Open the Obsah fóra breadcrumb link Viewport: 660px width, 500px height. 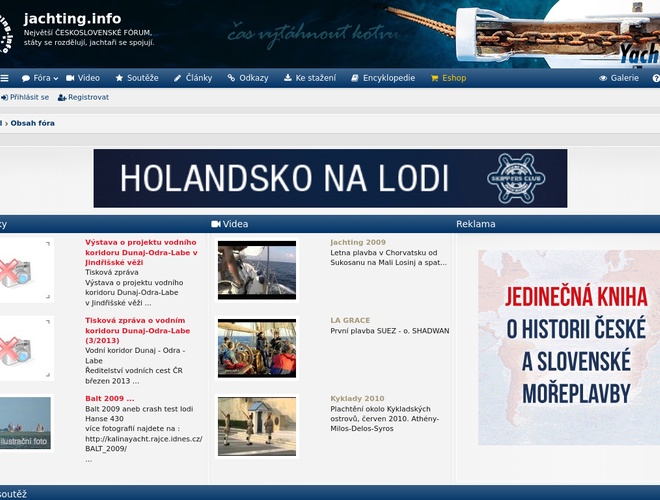click(x=32, y=123)
